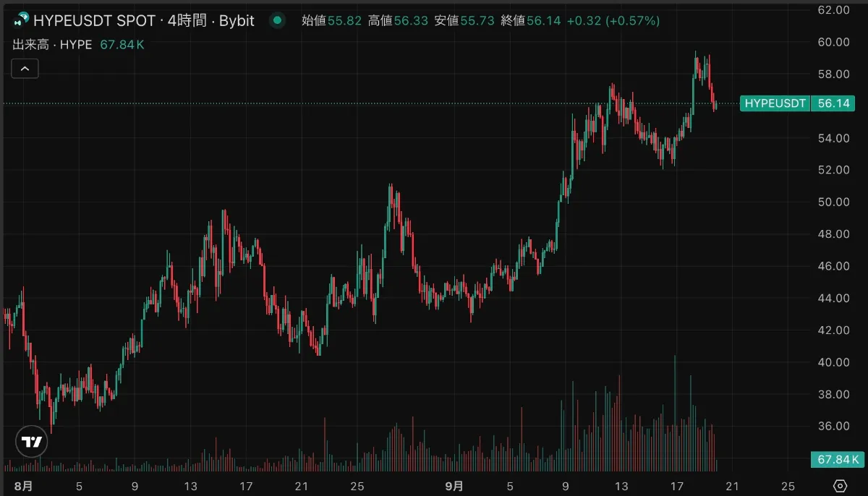
Task: Click the 56.14 current price tag
Action: [x=833, y=103]
